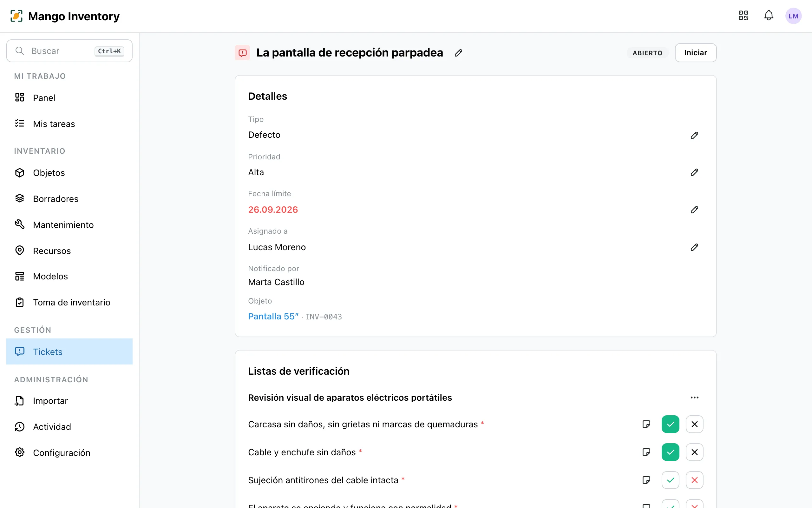Mark Carcasa sin daños as passed
The image size is (812, 508).
click(x=670, y=424)
